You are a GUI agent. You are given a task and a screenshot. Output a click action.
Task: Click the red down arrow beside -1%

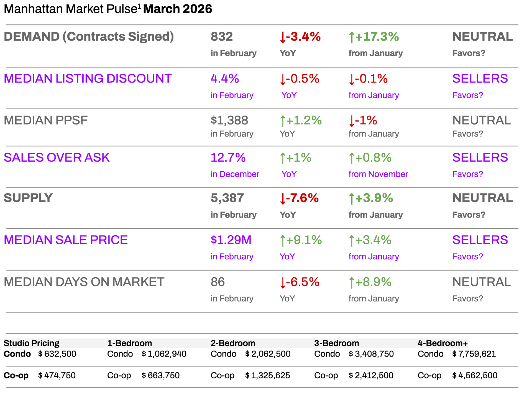[351, 121]
